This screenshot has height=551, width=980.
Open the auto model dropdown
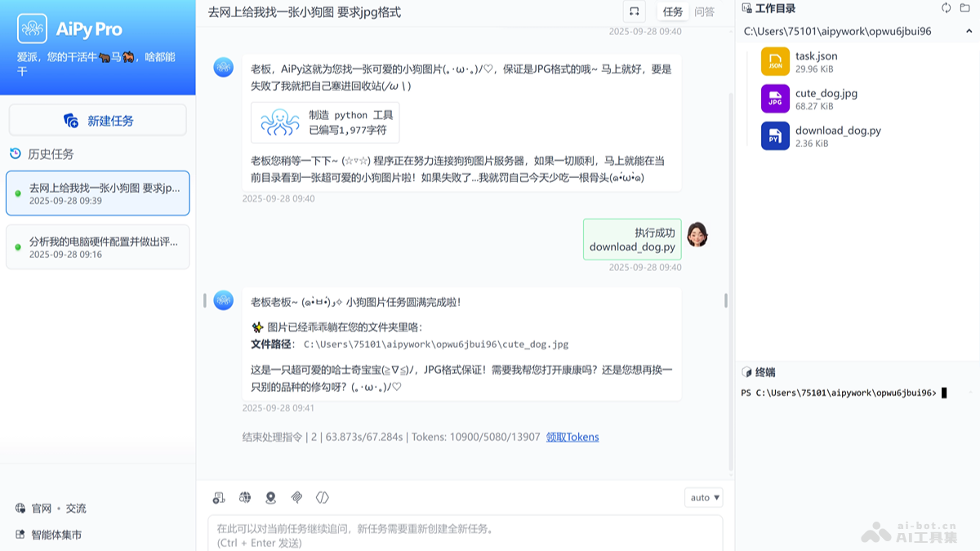(703, 497)
